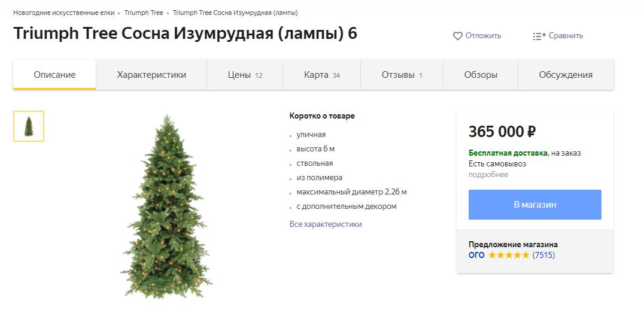Select the small tree thumbnail image
644x325 pixels.
[29, 126]
